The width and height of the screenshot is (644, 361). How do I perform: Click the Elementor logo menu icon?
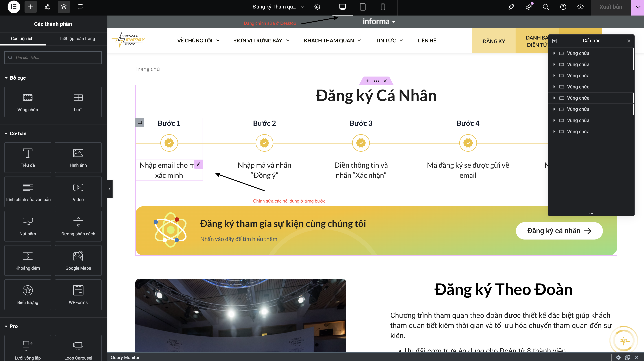tap(14, 7)
